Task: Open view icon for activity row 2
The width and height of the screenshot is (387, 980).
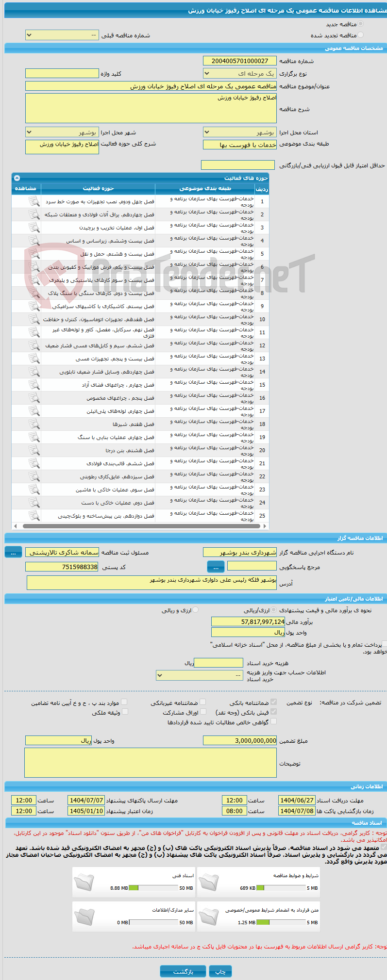Action: point(34,214)
